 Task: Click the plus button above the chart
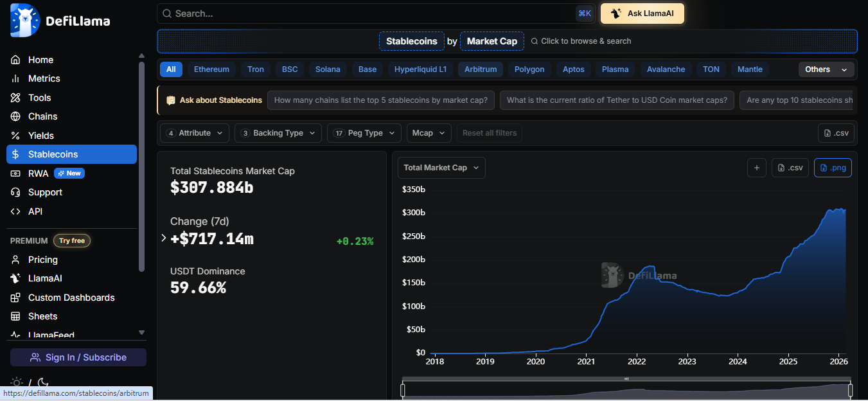tap(757, 168)
